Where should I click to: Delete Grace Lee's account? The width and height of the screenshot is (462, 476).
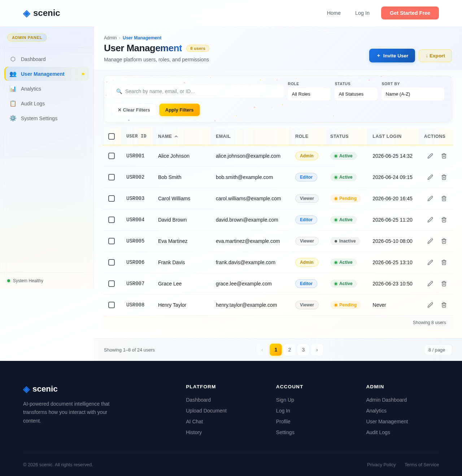point(444,284)
